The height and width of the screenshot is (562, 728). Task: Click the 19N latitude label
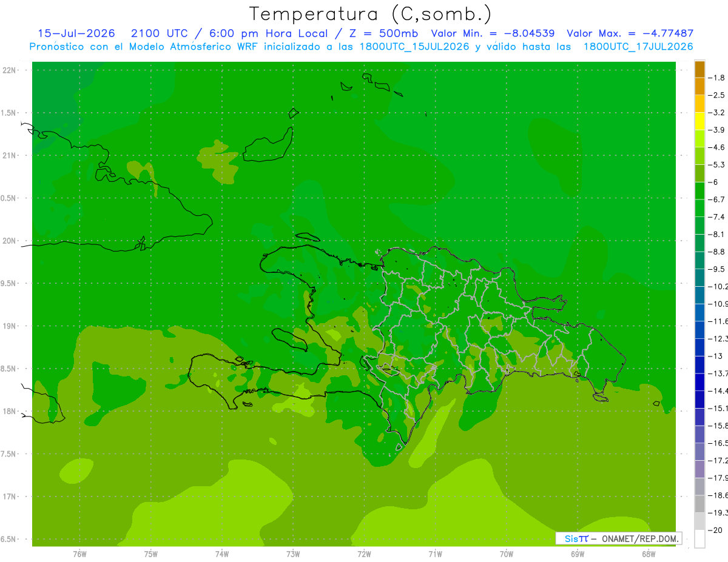[10, 326]
